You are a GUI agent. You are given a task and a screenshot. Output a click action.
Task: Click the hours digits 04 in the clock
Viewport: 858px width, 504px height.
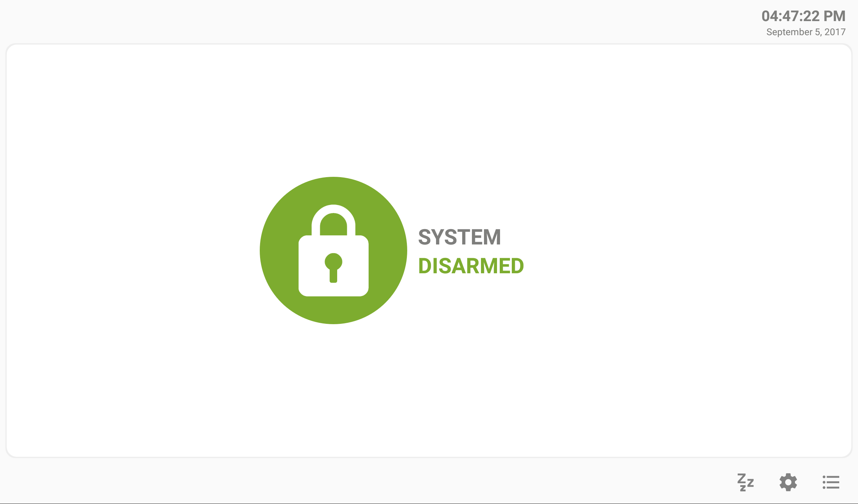tap(771, 16)
